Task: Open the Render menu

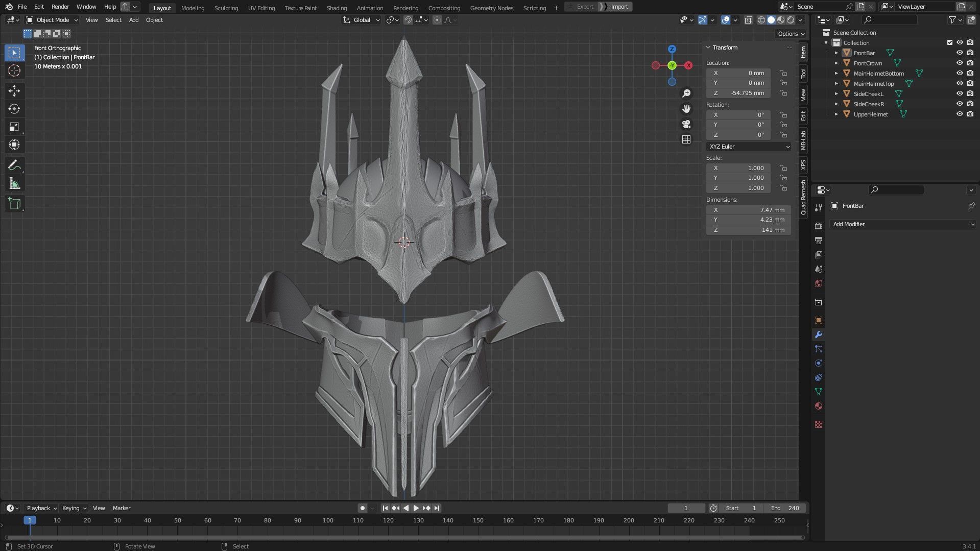Action: (60, 7)
